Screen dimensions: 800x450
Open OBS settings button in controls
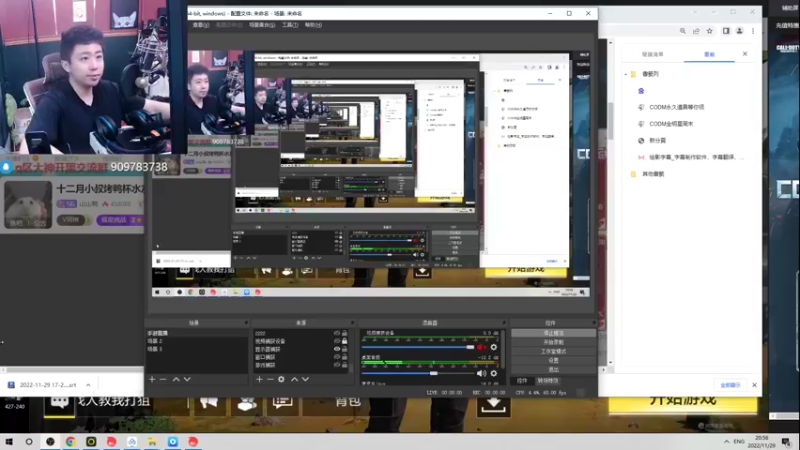(x=553, y=360)
